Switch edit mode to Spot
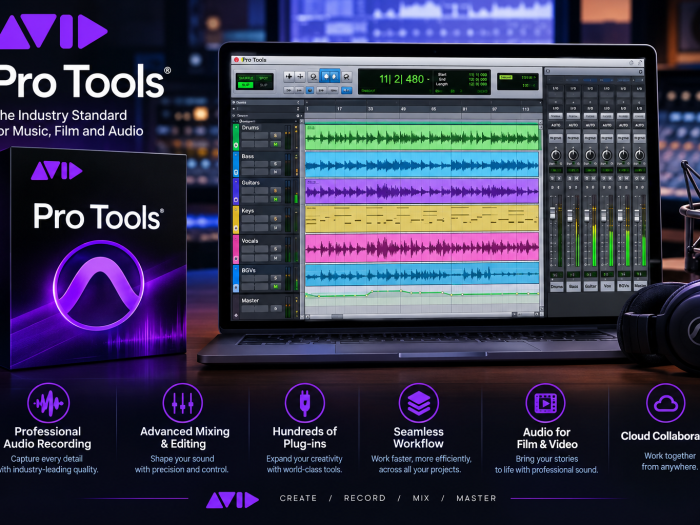 click(x=263, y=78)
